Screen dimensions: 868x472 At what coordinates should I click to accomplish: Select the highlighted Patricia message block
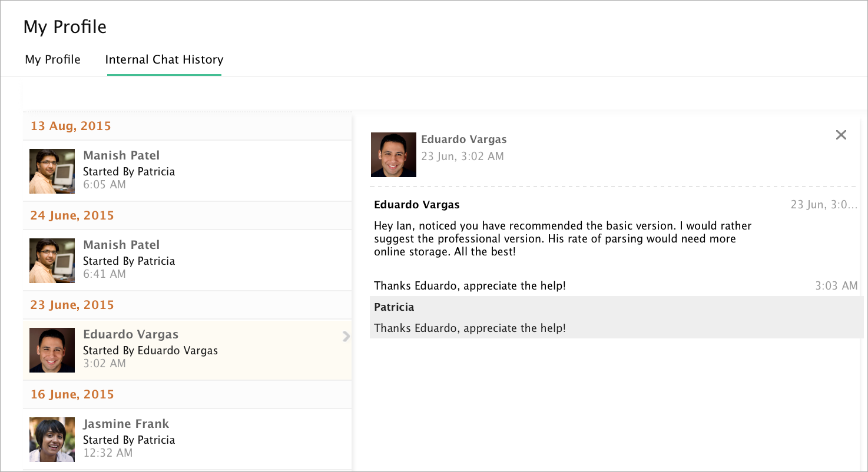(616, 317)
